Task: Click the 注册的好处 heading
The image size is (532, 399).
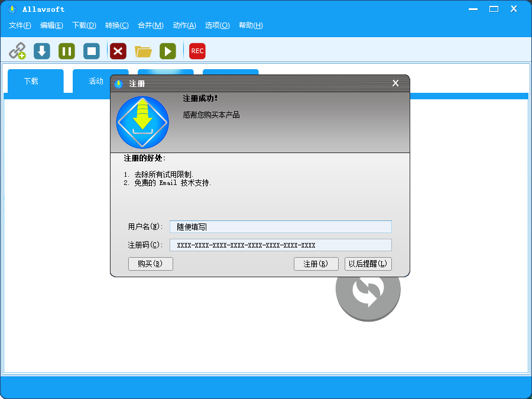Action: coord(145,158)
